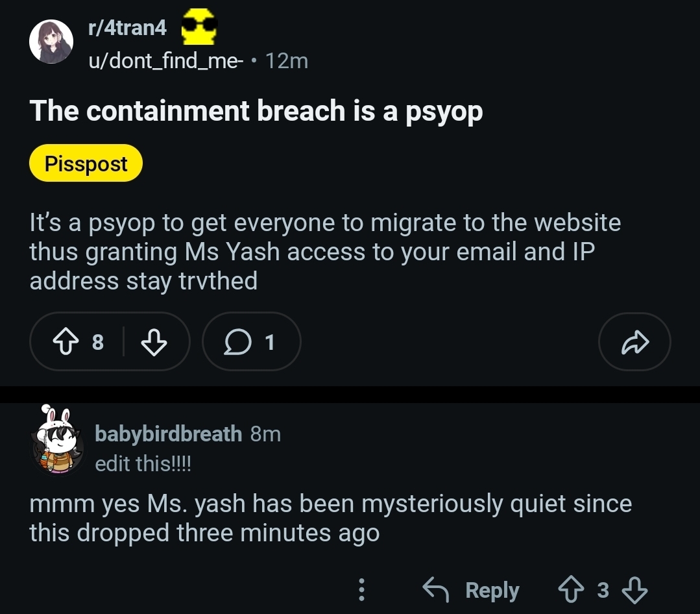700x614 pixels.
Task: Reply to babybirdbreath's comment
Action: click(x=471, y=589)
